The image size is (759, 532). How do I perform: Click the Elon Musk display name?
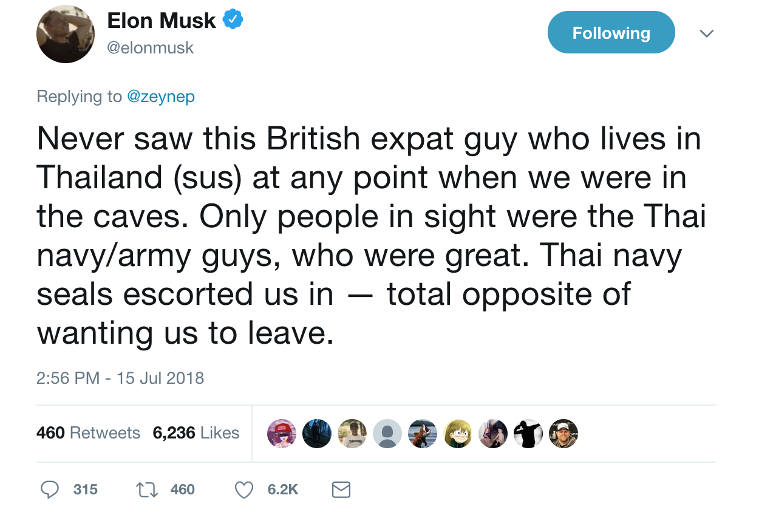[x=161, y=21]
